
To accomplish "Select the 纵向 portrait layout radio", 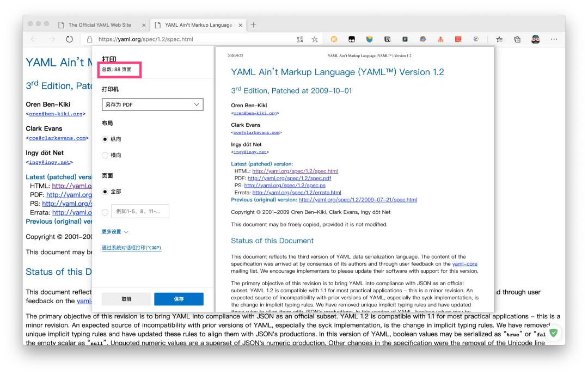I will coord(105,139).
